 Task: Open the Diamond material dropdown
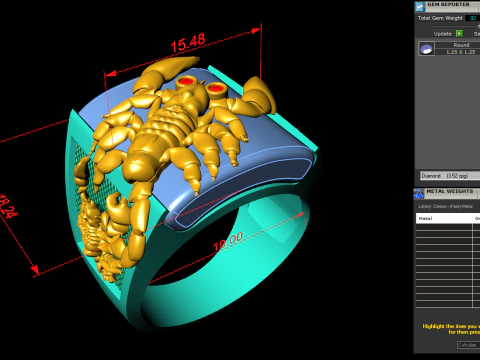[450, 176]
